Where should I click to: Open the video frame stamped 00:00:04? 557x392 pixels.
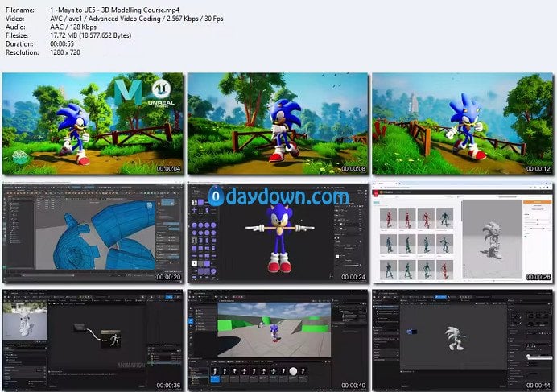pyautogui.click(x=93, y=124)
